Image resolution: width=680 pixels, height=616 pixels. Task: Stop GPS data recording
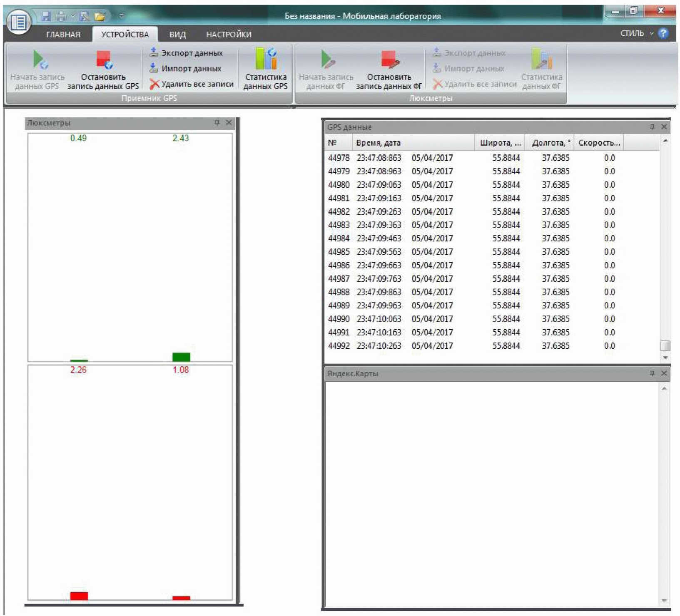[x=103, y=70]
